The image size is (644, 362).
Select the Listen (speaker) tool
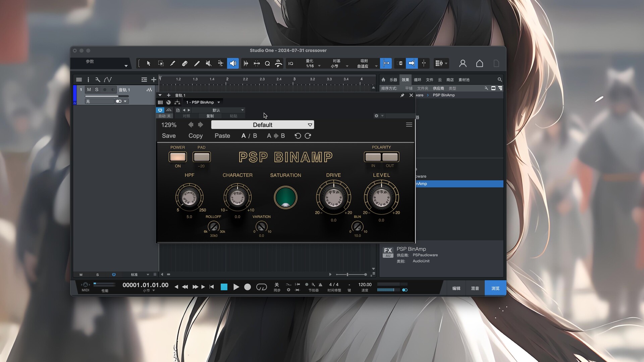(x=233, y=63)
